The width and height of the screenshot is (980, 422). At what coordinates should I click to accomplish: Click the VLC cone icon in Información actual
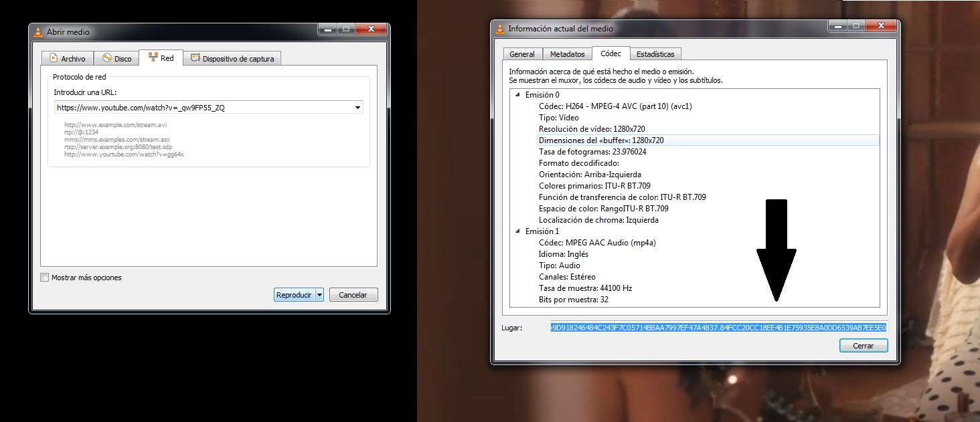(499, 29)
